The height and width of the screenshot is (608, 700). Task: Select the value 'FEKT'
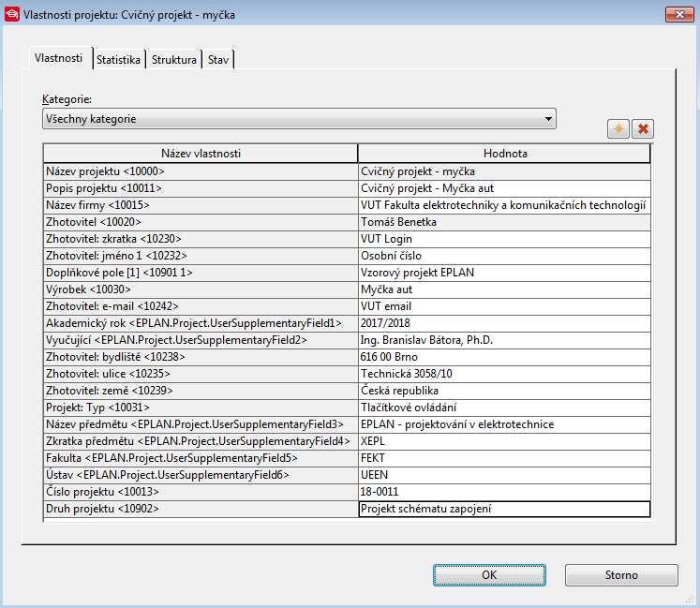pos(504,458)
